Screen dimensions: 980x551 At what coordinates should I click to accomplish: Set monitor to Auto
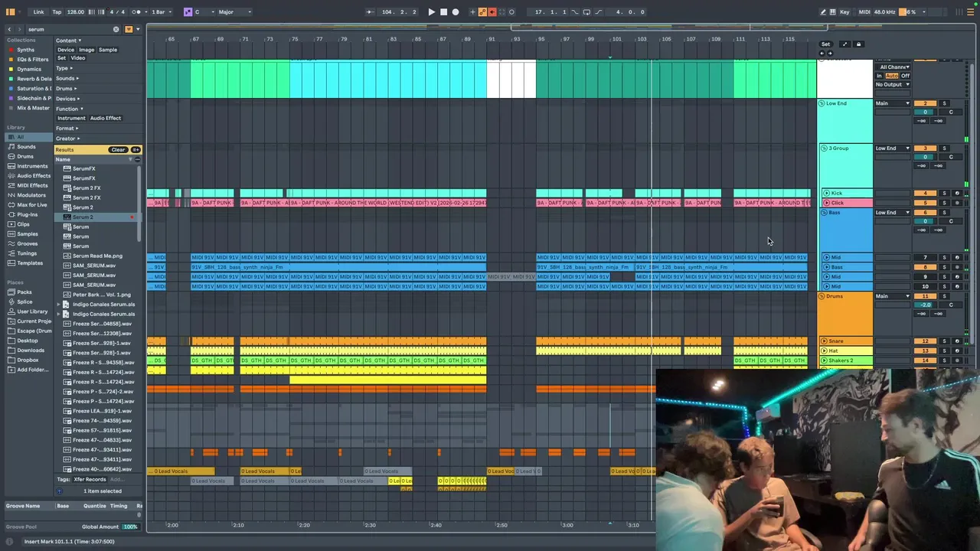coord(892,76)
